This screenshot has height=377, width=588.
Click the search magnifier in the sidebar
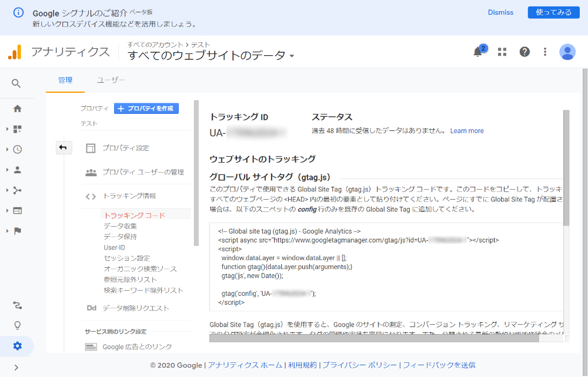pos(16,83)
